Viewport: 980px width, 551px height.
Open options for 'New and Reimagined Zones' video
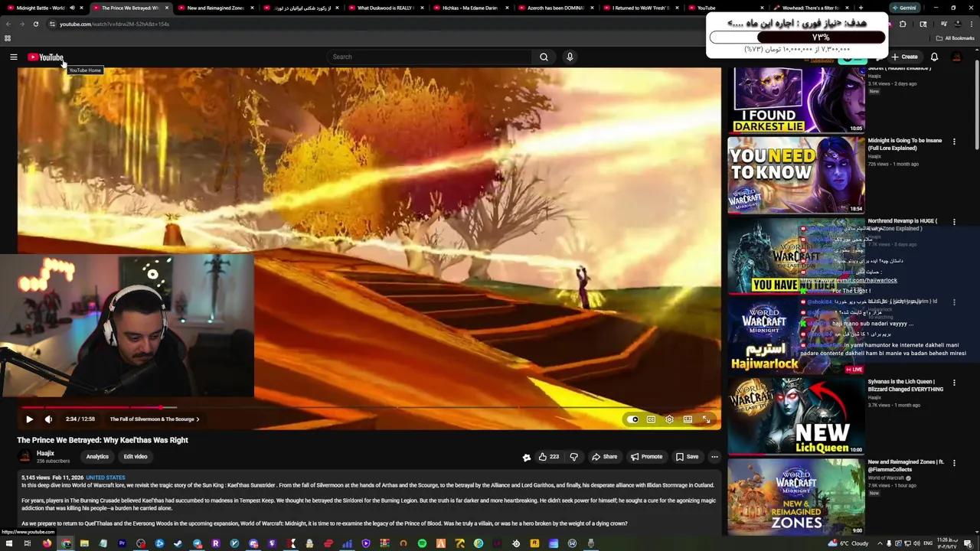pos(954,462)
